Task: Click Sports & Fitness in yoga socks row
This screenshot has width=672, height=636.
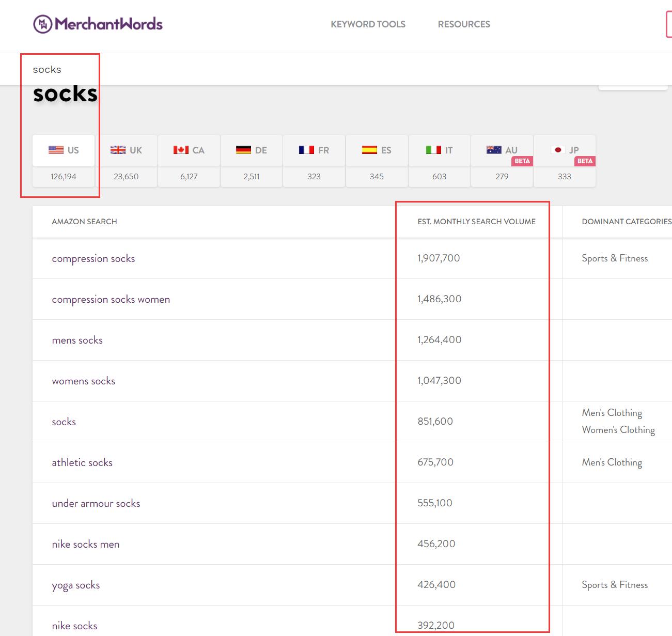Action: pyautogui.click(x=615, y=585)
